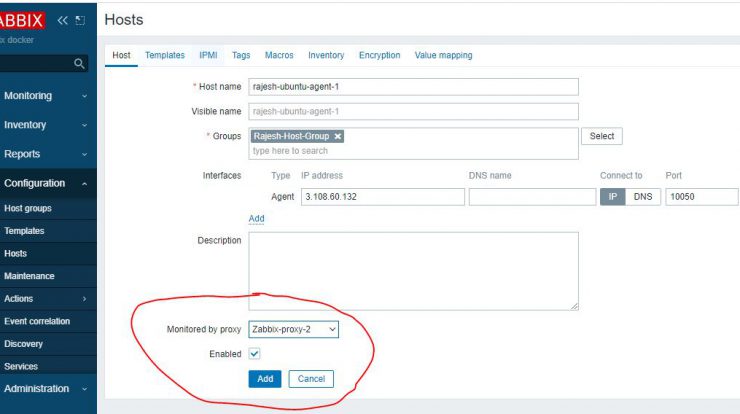Collapse sidebar with double-chevron icon
The width and height of the screenshot is (740, 414).
[62, 20]
